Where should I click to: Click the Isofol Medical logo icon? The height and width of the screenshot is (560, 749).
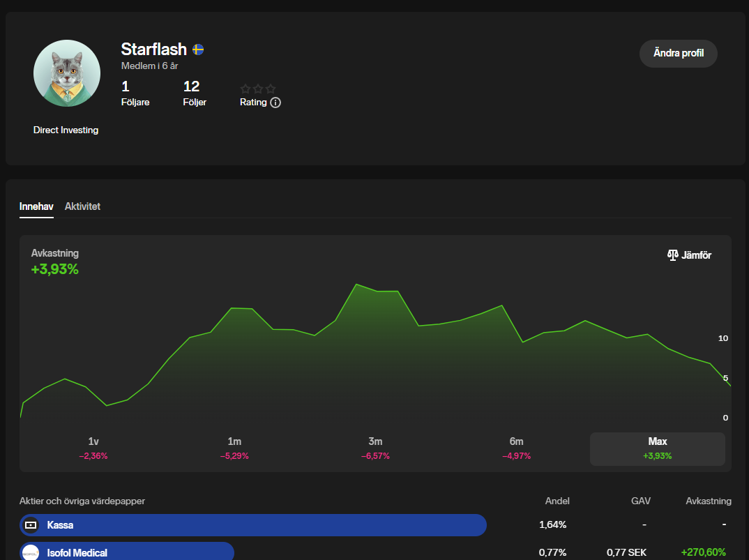click(x=30, y=552)
